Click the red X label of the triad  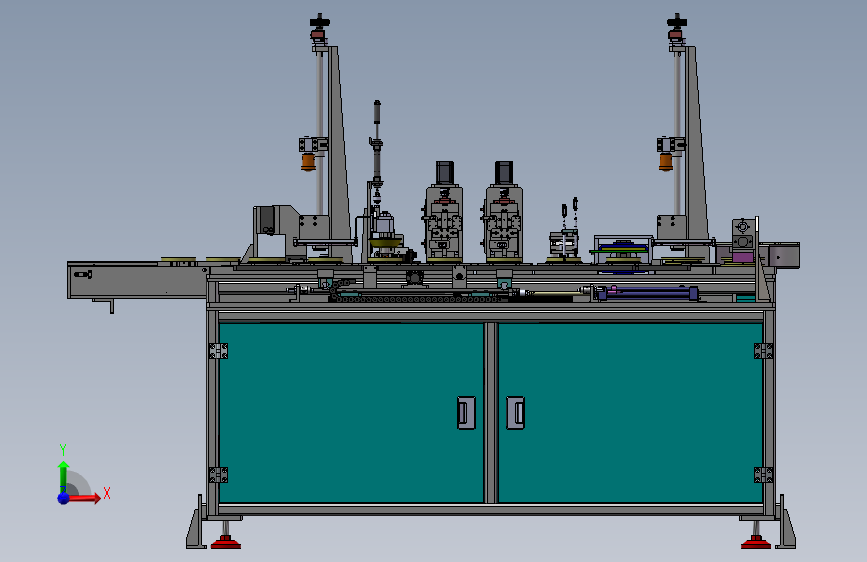(107, 493)
